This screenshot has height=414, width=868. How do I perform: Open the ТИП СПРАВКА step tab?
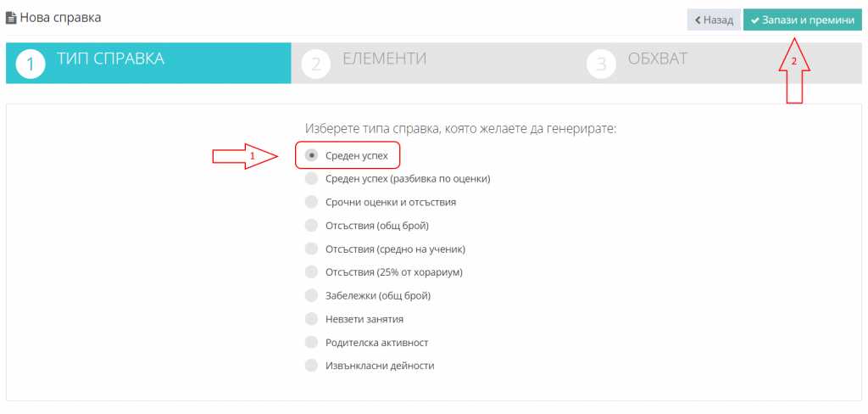(x=148, y=63)
